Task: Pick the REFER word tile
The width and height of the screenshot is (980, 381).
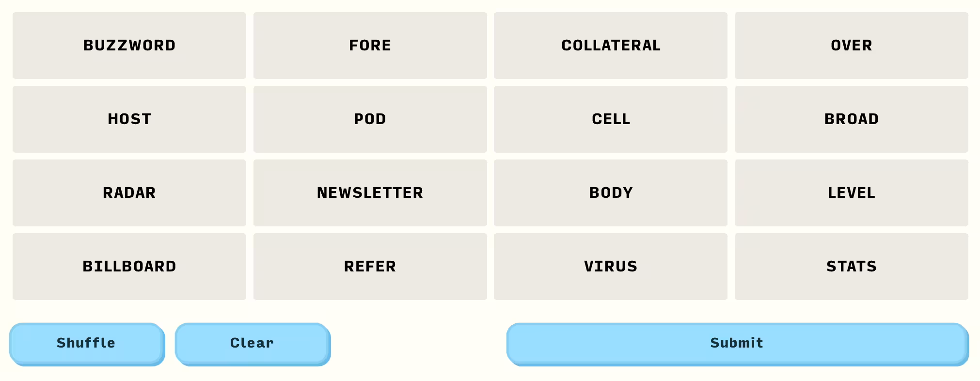Action: [370, 267]
